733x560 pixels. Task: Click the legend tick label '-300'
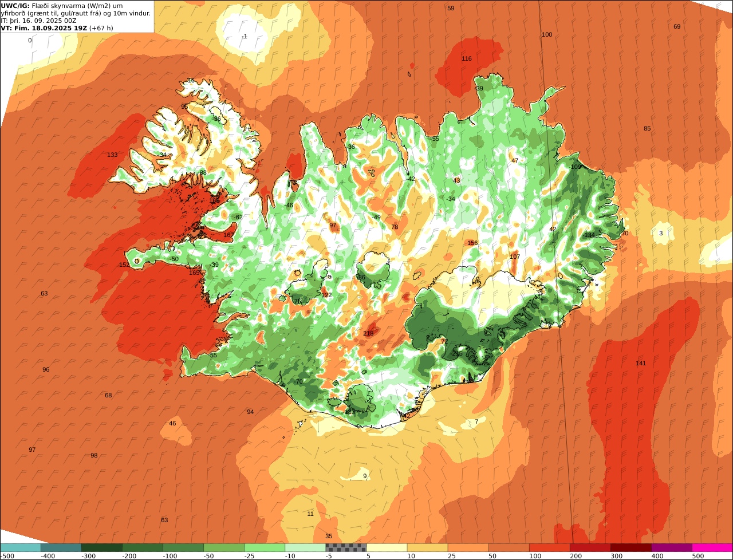[88, 556]
